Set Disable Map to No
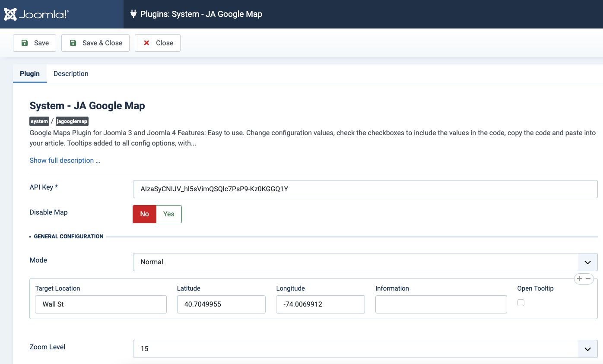Screen dimensions: 603x364 (144, 214)
